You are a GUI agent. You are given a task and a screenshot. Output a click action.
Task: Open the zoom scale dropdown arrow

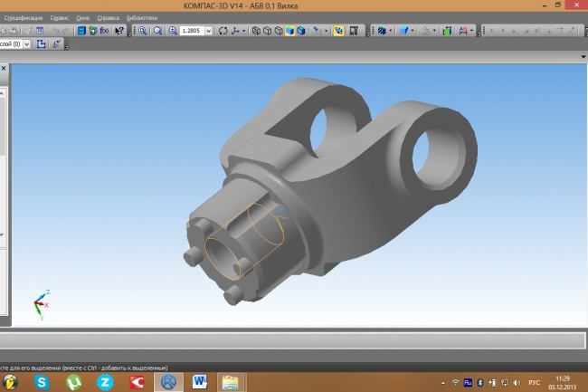[209, 30]
